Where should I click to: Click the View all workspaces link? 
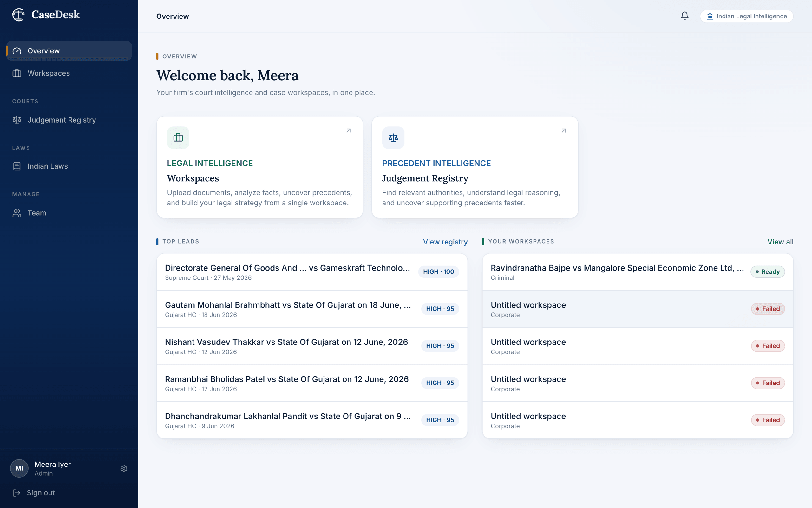781,242
